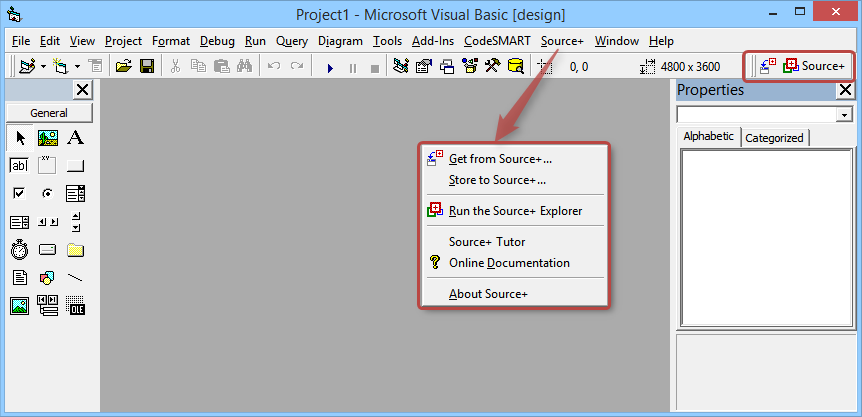The width and height of the screenshot is (862, 417).
Task: Open the Debug menu
Action: (x=217, y=41)
